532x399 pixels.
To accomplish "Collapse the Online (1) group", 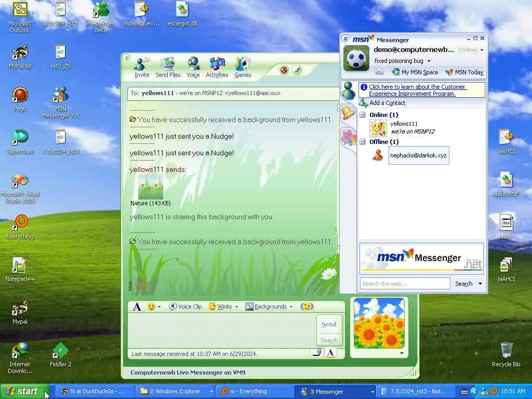I will click(362, 115).
